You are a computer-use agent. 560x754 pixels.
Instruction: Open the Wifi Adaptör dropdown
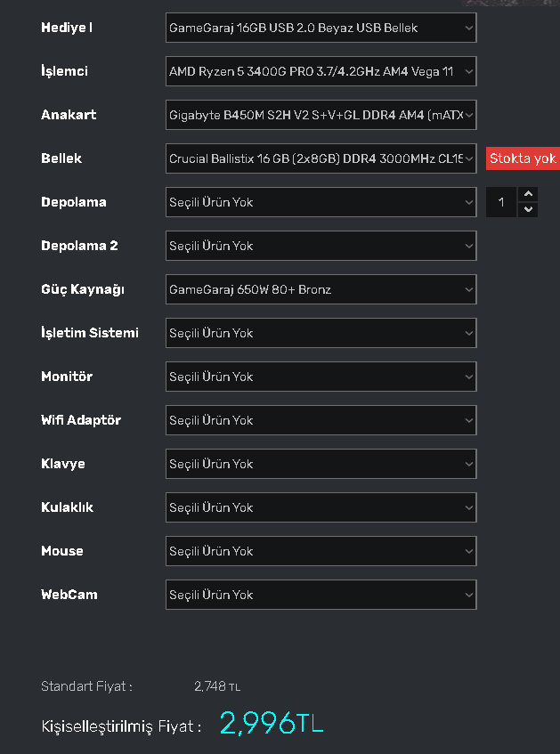[321, 420]
